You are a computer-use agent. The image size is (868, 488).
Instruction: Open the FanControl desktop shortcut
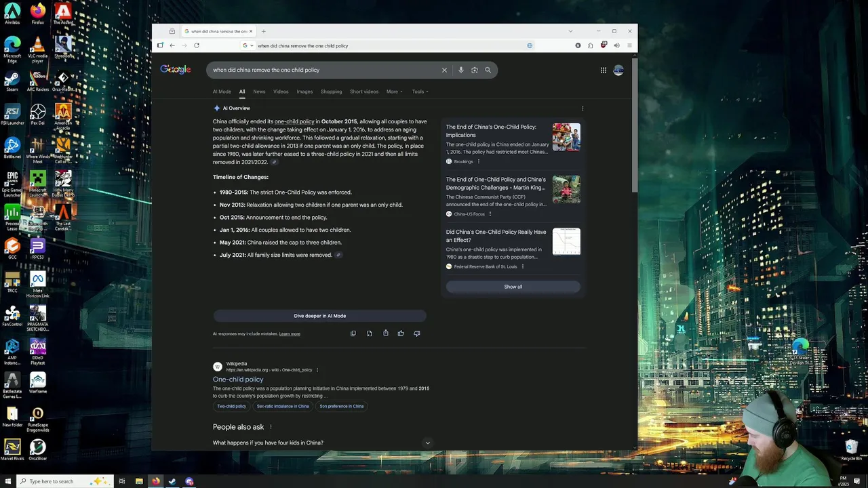tap(12, 316)
